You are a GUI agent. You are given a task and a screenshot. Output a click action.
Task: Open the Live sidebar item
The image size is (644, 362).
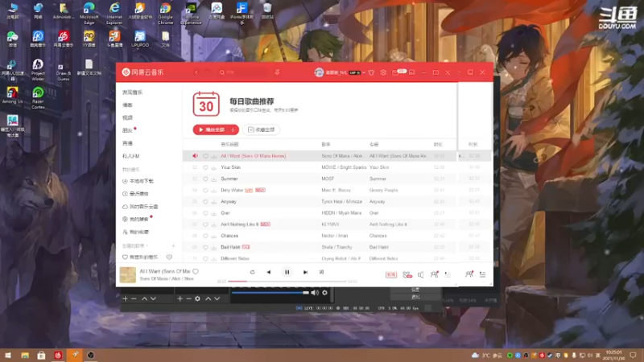[127, 143]
